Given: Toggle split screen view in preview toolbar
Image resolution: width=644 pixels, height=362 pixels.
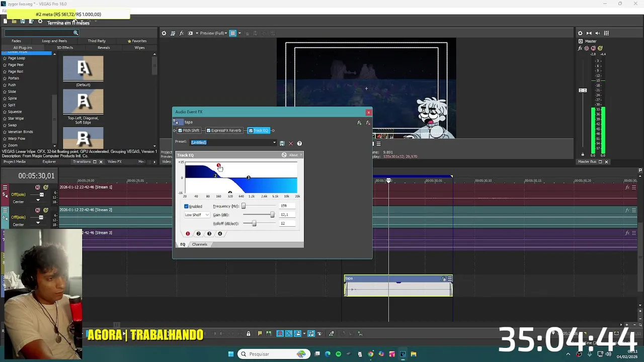Looking at the screenshot, I should click(x=190, y=33).
